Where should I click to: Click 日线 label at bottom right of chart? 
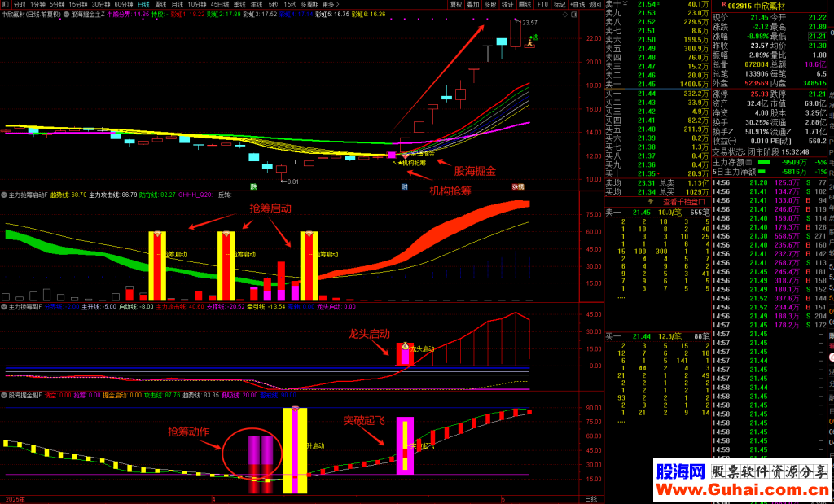point(590,499)
